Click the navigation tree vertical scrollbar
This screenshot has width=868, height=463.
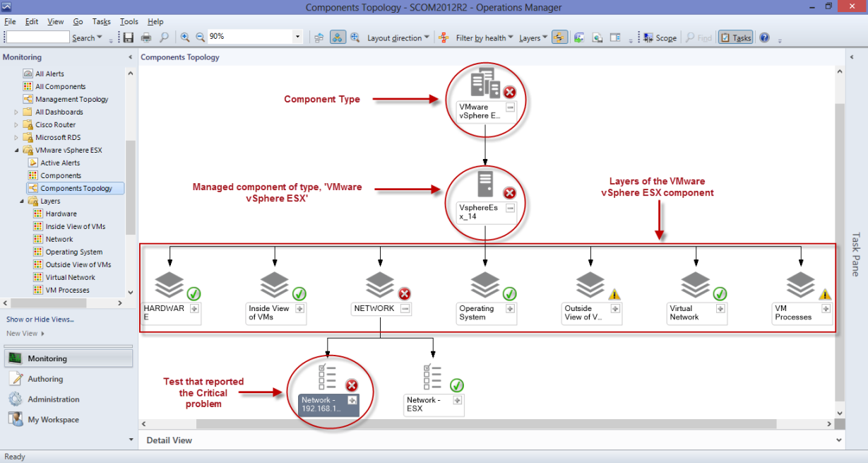click(130, 187)
